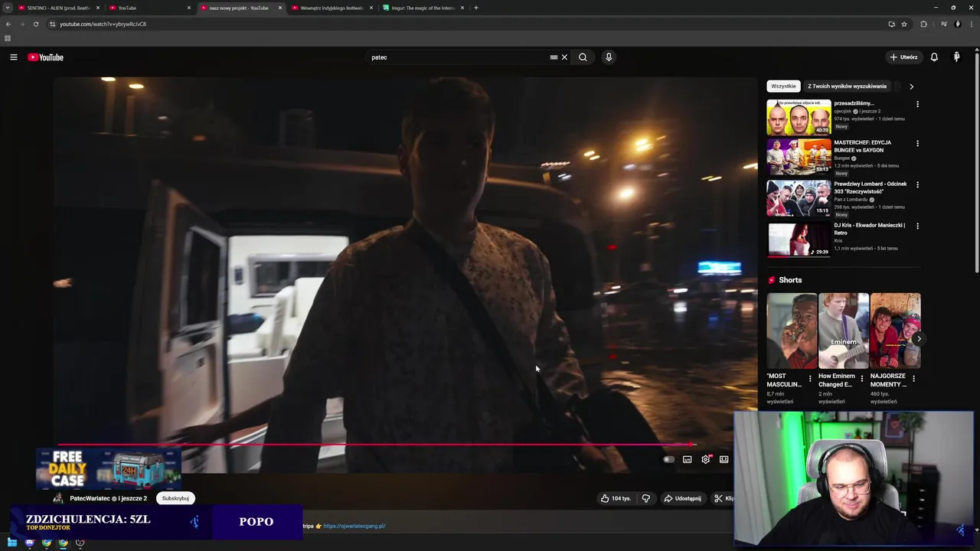Share via the Udostępnij button
The image size is (980, 551).
click(x=682, y=498)
